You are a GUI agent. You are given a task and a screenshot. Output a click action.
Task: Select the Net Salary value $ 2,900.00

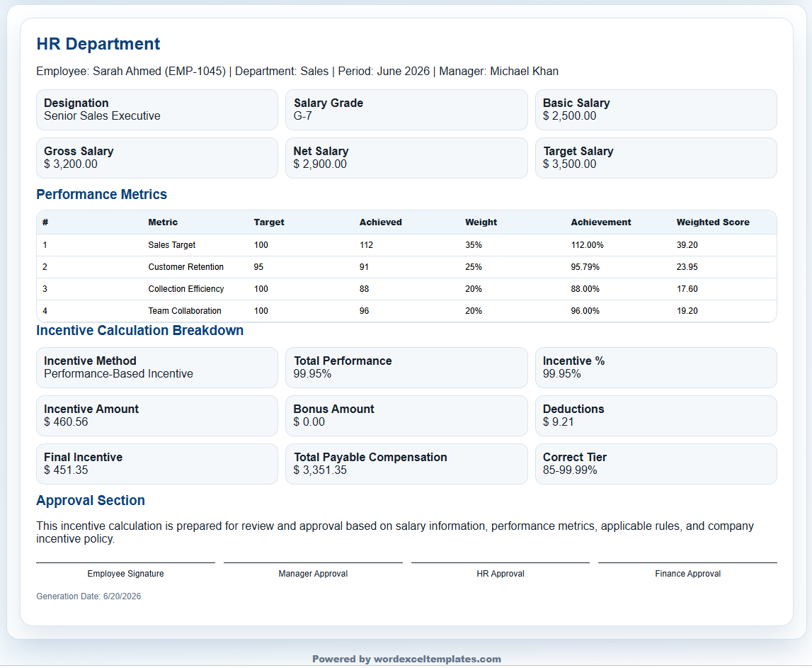[x=320, y=164]
